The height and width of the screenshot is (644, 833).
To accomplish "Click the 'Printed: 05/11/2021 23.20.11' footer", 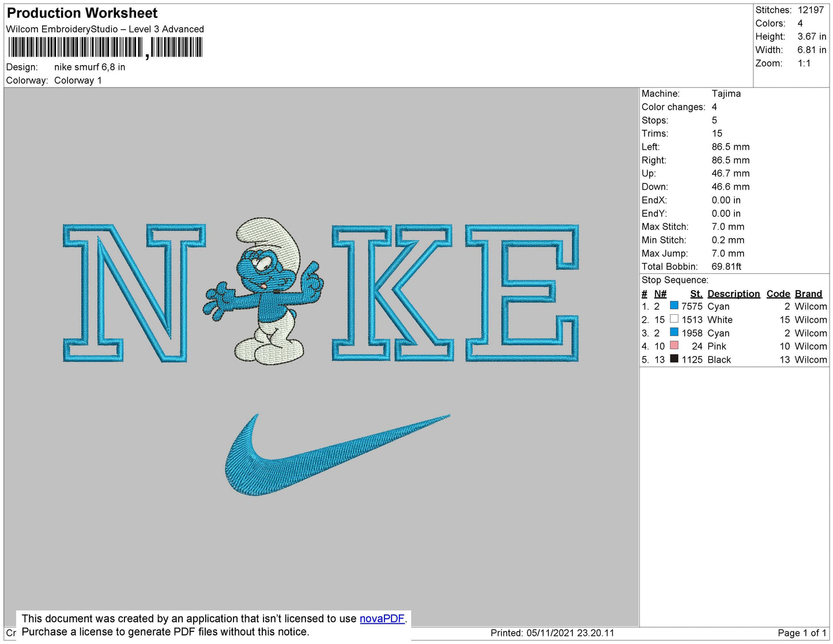I will (x=552, y=633).
